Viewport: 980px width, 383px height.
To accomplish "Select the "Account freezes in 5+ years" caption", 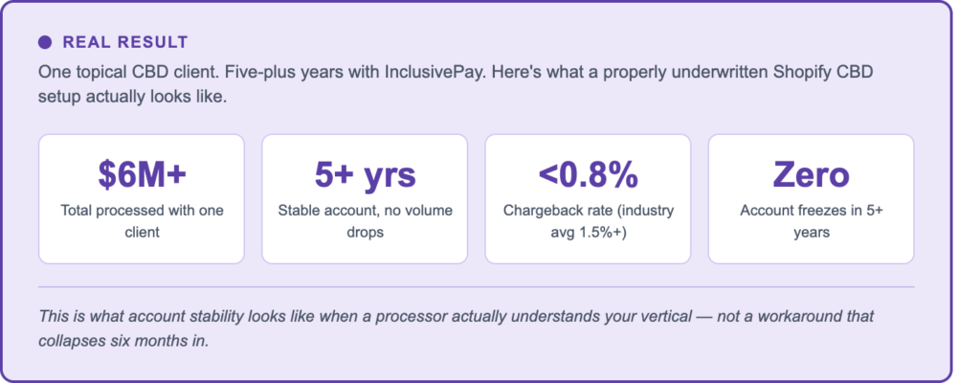I will click(811, 220).
